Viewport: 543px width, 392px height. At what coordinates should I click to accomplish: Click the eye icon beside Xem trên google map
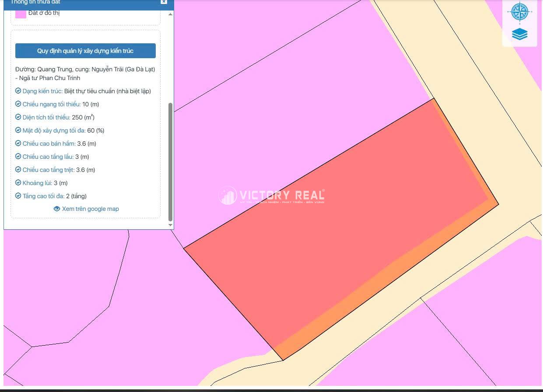pyautogui.click(x=57, y=209)
